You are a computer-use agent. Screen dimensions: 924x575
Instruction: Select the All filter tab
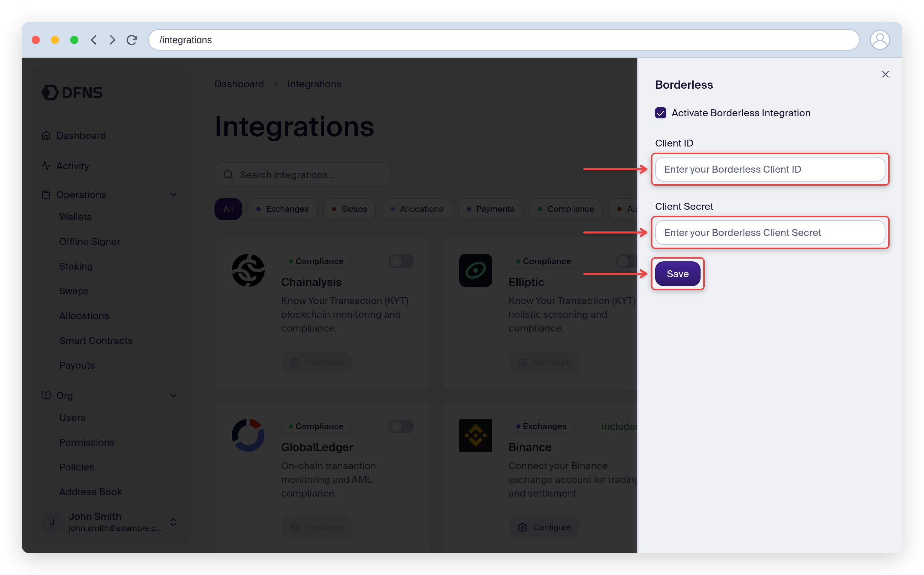[228, 209]
